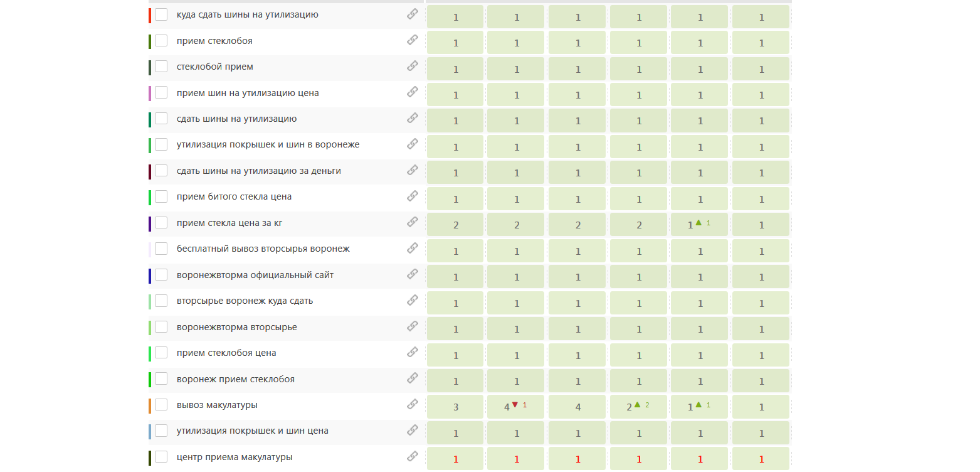Click the orange color marker of 'вывоз макулатуры'
980x472 pixels.
[x=150, y=405]
